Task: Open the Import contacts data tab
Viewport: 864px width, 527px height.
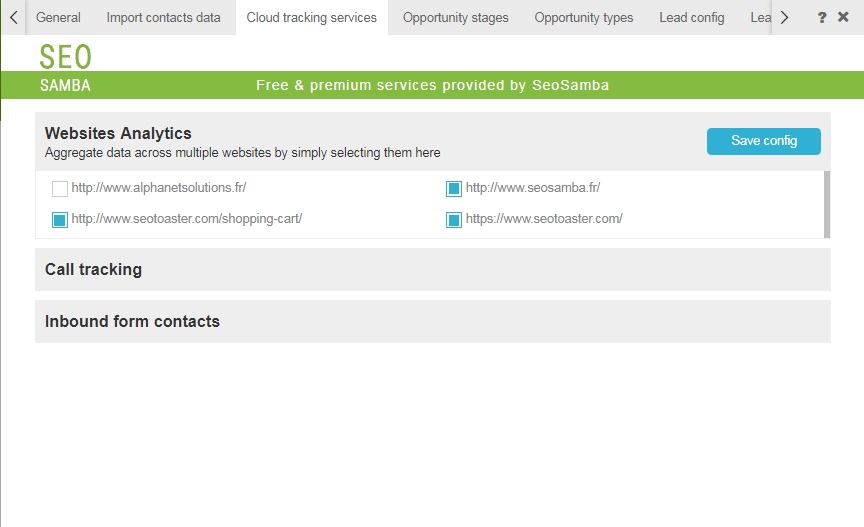Action: pyautogui.click(x=164, y=18)
